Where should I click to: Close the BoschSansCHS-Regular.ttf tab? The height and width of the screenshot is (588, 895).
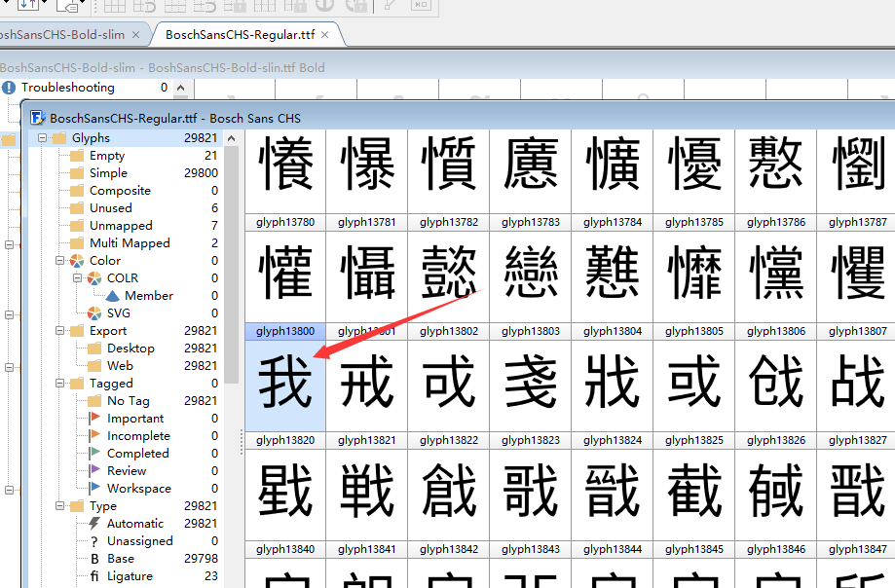coord(324,35)
